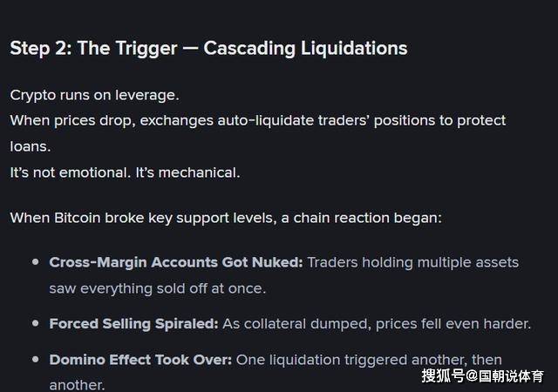The image size is (558, 392).
Task: Click the "Crypto runs on leverage." sentence
Action: [94, 95]
